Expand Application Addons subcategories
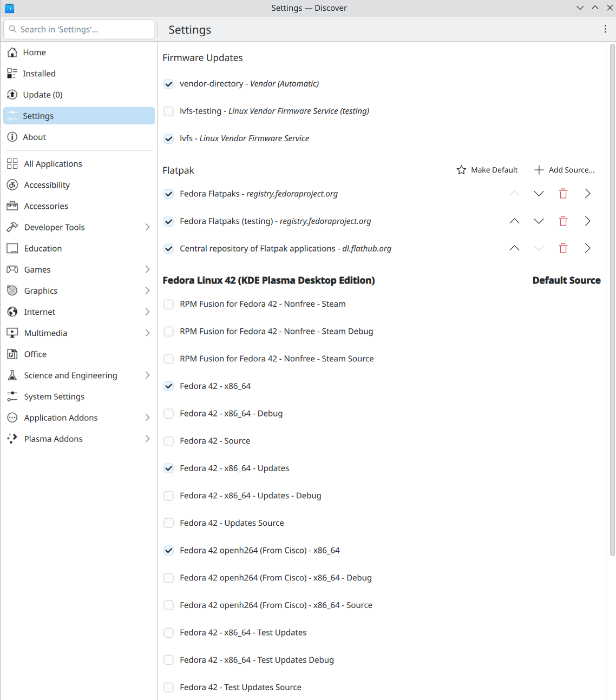The height and width of the screenshot is (700, 616). coord(147,417)
